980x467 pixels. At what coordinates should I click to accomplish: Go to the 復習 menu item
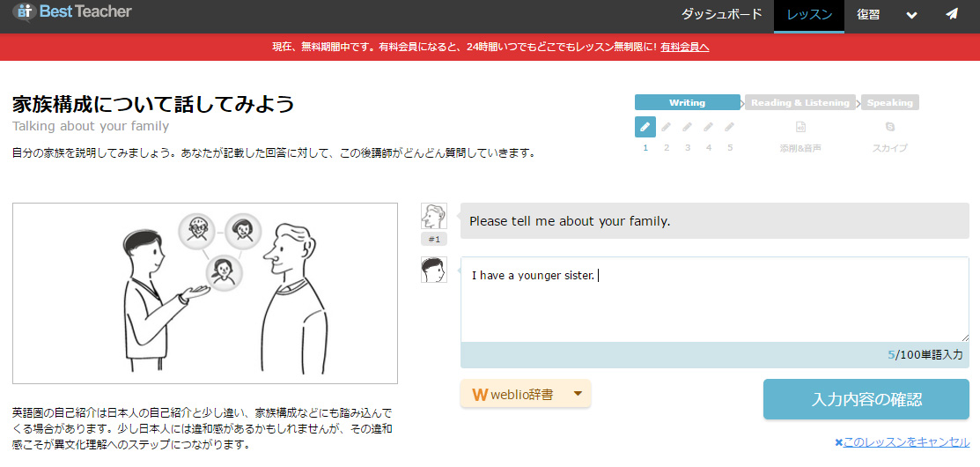click(868, 15)
